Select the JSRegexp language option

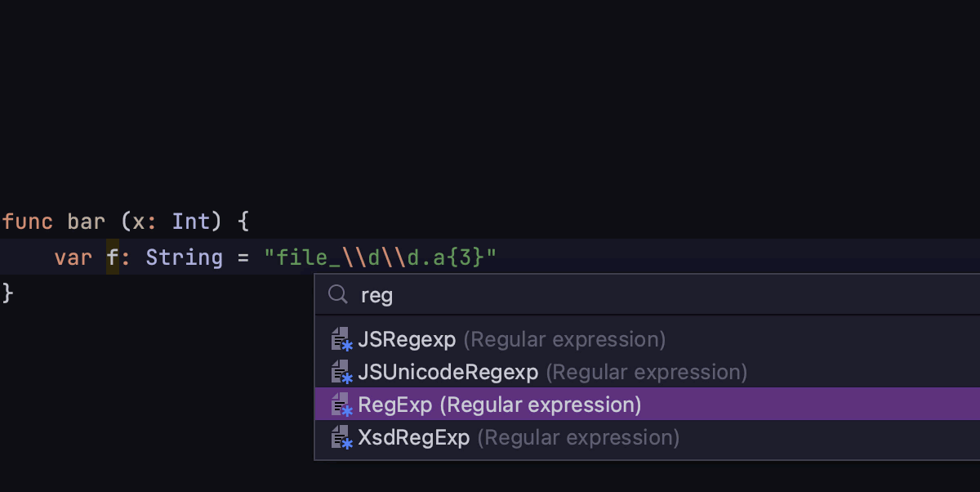[x=407, y=339]
